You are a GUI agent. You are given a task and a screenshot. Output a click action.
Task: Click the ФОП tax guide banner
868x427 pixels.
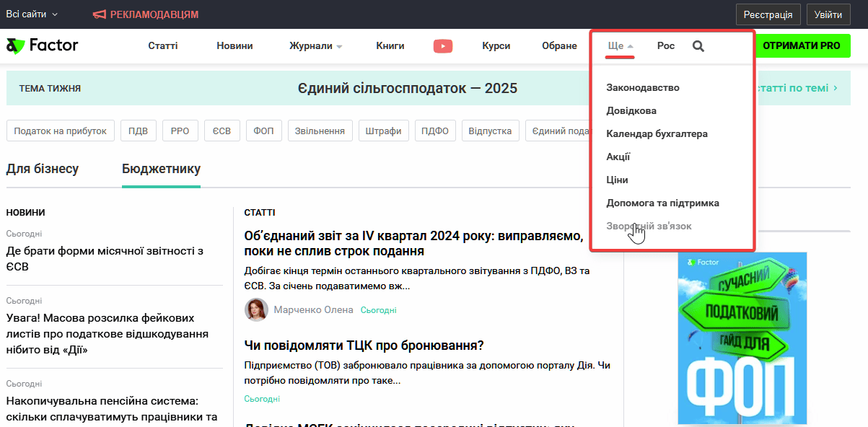(x=742, y=338)
